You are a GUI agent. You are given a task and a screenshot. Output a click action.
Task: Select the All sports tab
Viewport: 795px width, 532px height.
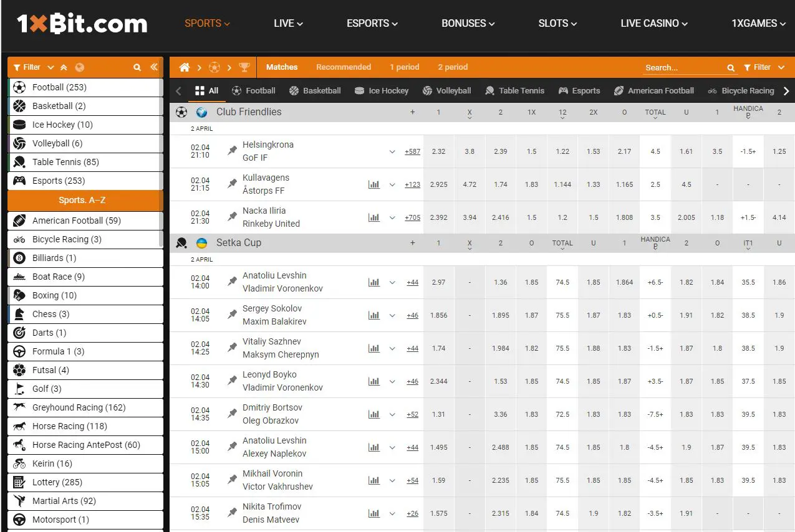point(206,90)
